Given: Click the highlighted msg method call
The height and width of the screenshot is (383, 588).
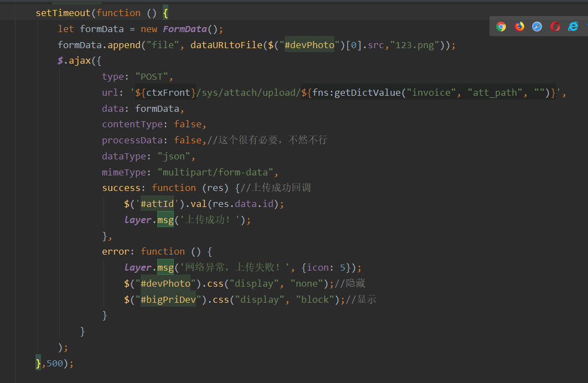Looking at the screenshot, I should pos(166,220).
